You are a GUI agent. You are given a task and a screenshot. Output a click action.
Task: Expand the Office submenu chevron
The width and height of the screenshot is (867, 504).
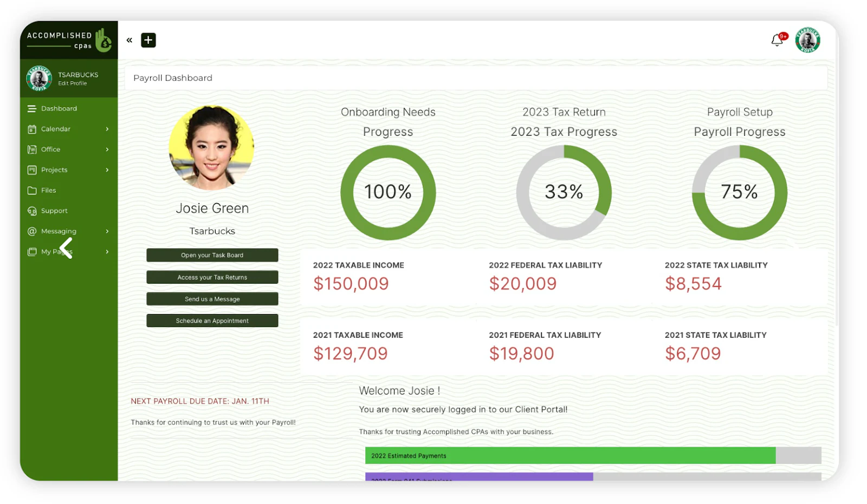click(107, 149)
